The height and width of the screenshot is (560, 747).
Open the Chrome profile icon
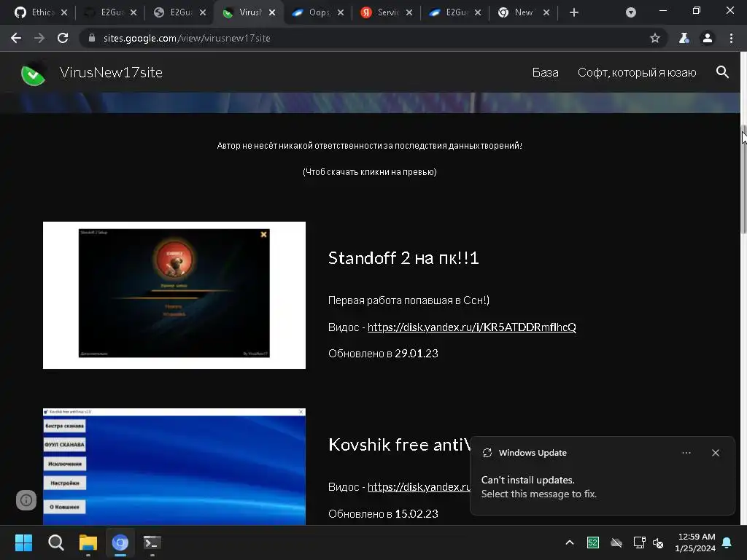[708, 38]
